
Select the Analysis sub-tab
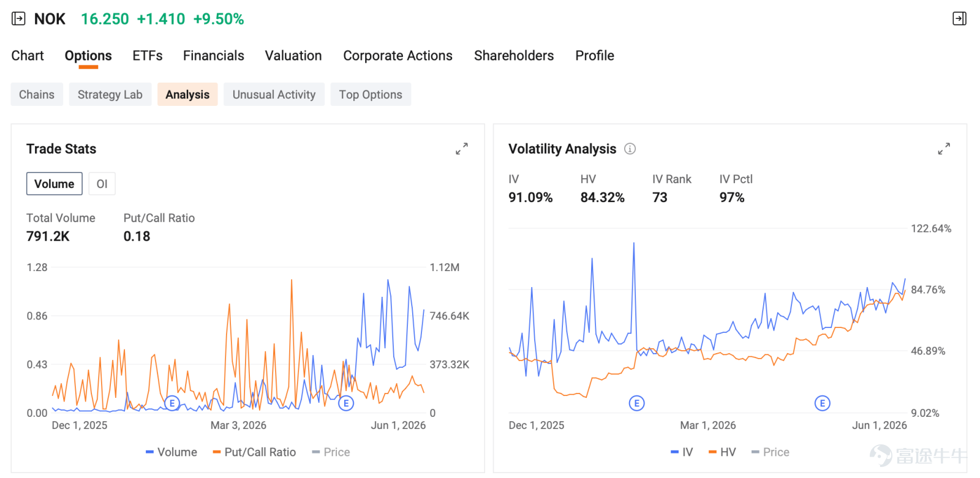[x=187, y=95]
